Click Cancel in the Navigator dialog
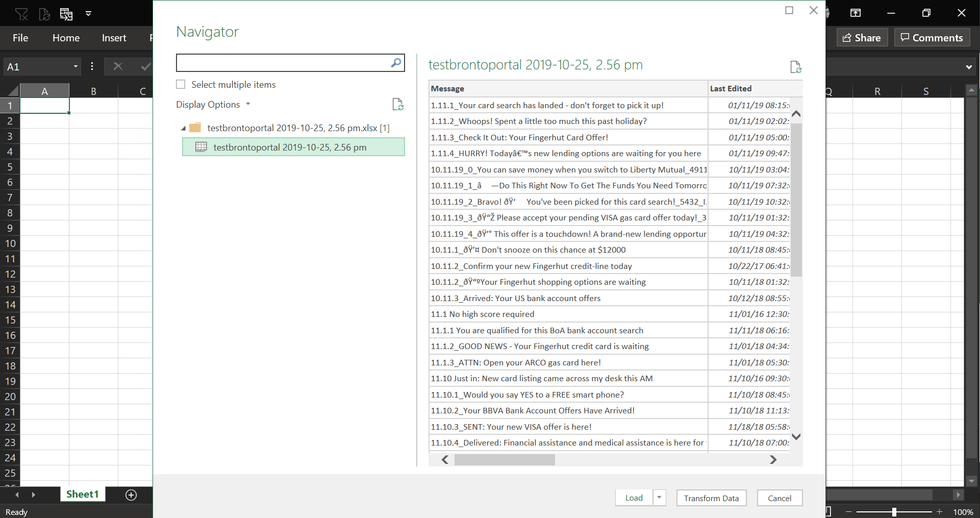The width and height of the screenshot is (980, 518). click(x=780, y=498)
